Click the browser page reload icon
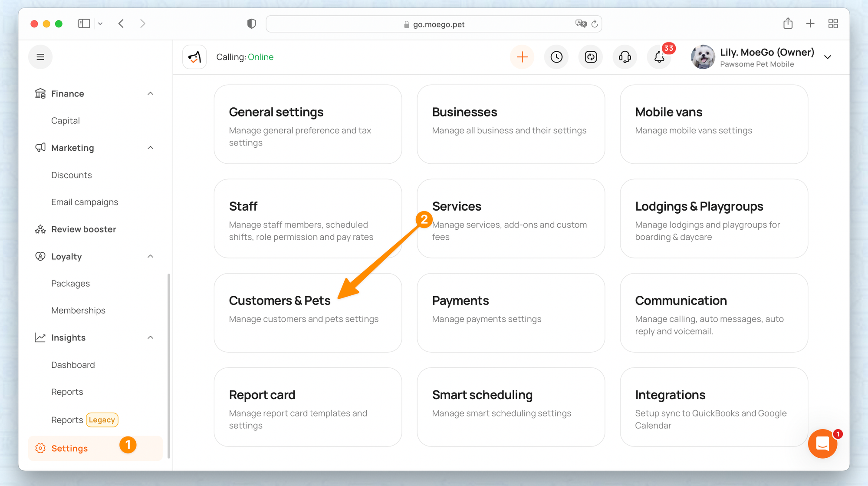The width and height of the screenshot is (868, 486). 595,24
